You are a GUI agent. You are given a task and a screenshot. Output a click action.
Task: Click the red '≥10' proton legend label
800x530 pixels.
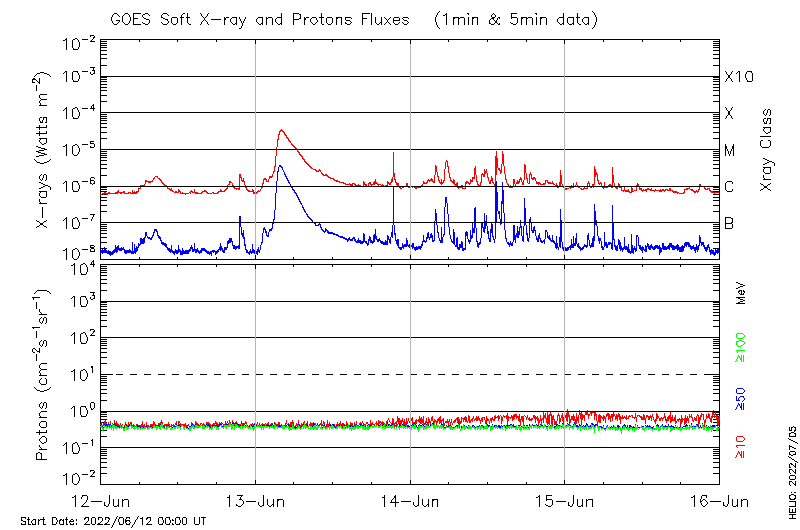coord(741,447)
